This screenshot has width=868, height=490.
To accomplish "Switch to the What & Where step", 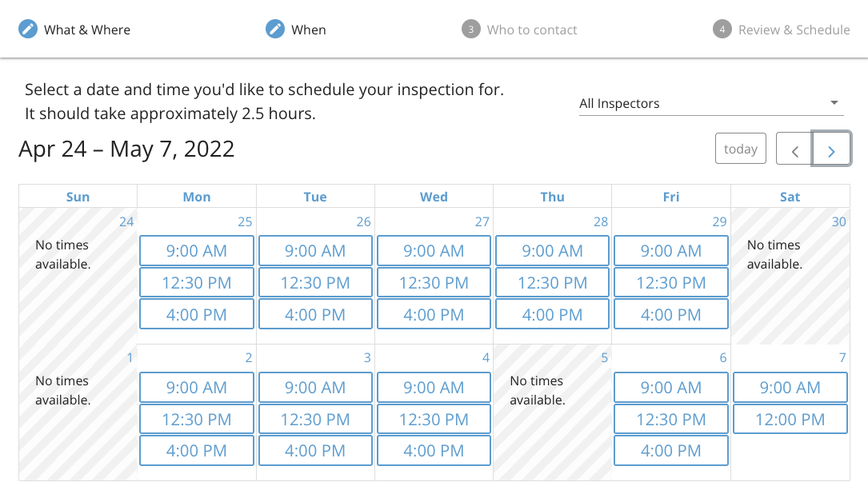I will click(x=87, y=29).
